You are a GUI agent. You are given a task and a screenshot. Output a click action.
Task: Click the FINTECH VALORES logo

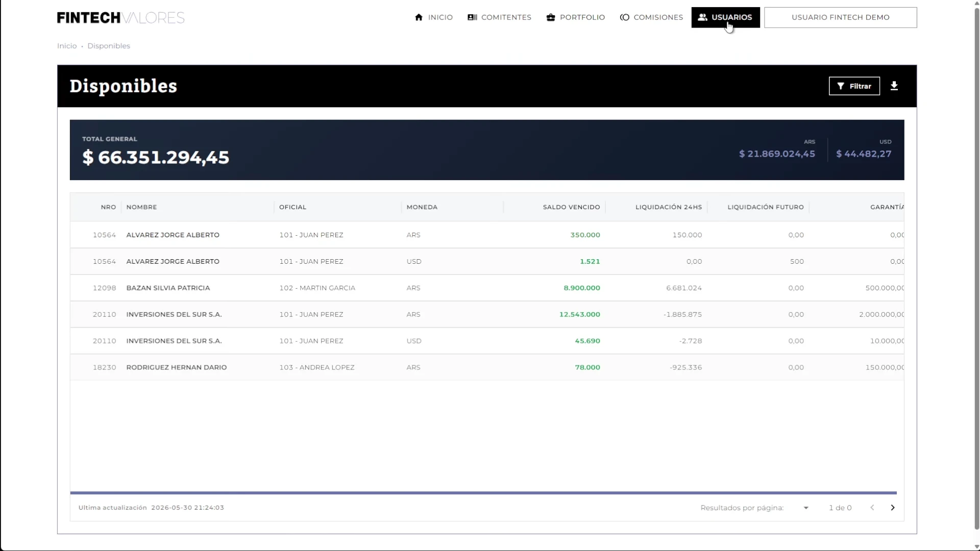click(120, 18)
